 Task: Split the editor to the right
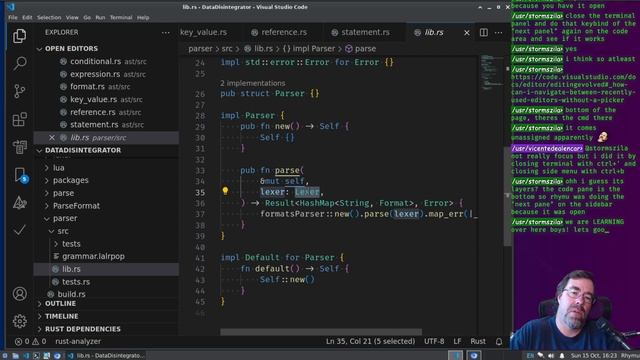click(484, 32)
